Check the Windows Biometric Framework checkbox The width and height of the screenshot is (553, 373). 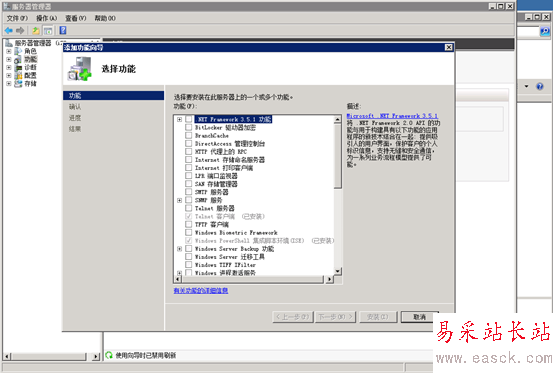pyautogui.click(x=189, y=232)
